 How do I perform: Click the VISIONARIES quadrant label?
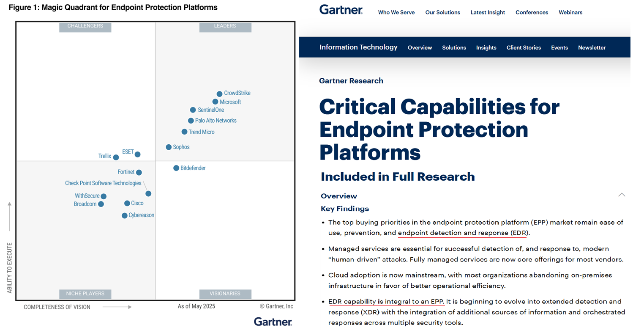(x=225, y=294)
